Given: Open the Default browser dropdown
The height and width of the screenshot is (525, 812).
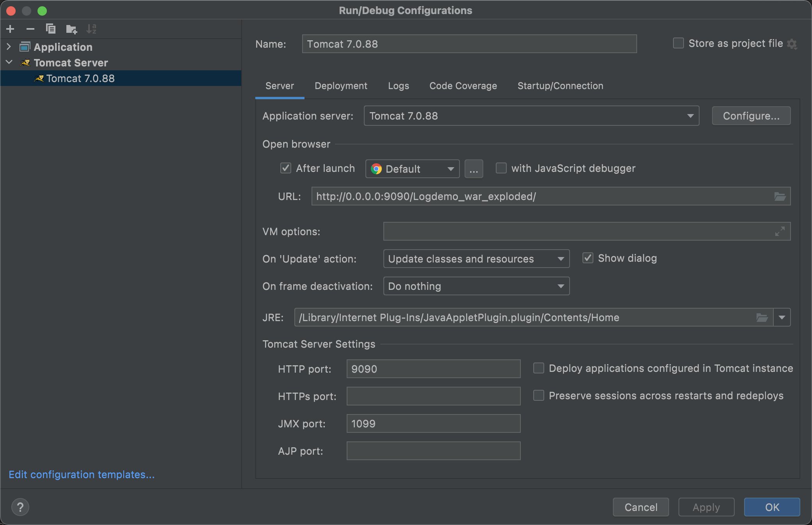Looking at the screenshot, I should point(412,169).
